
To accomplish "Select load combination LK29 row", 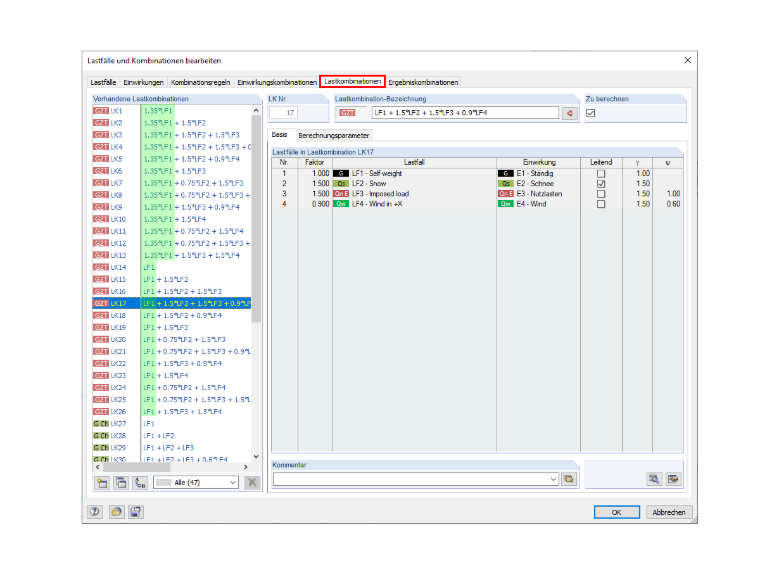I will [172, 447].
